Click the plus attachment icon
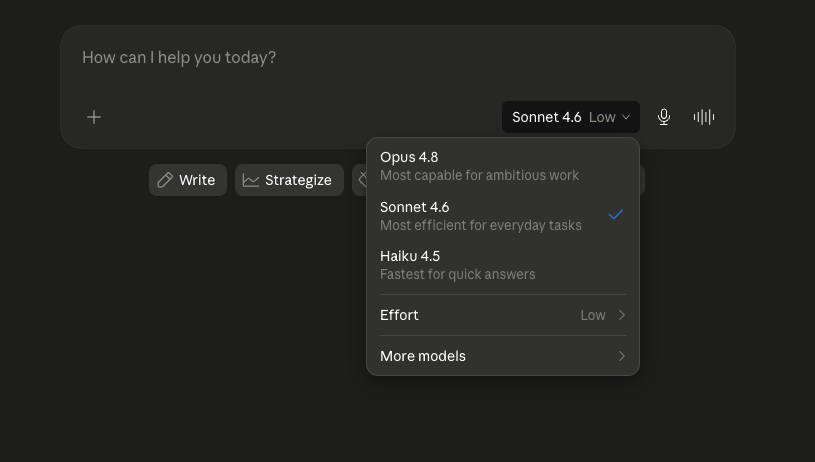 (94, 117)
